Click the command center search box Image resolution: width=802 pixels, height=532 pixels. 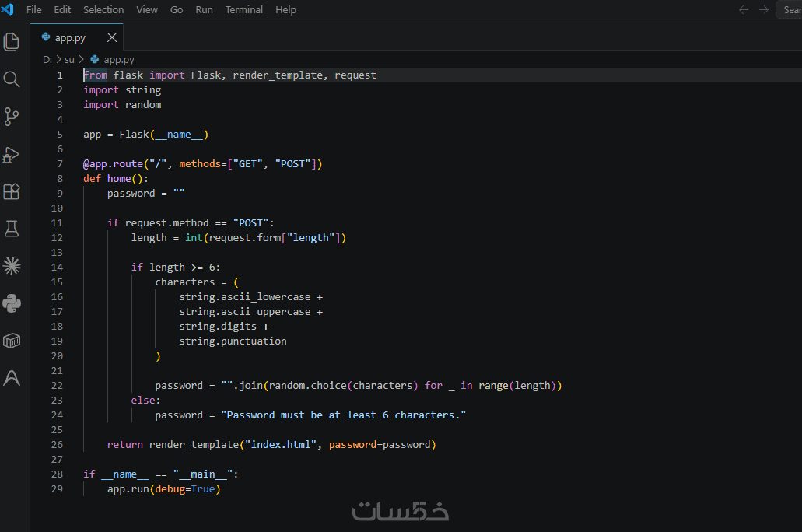tap(790, 9)
